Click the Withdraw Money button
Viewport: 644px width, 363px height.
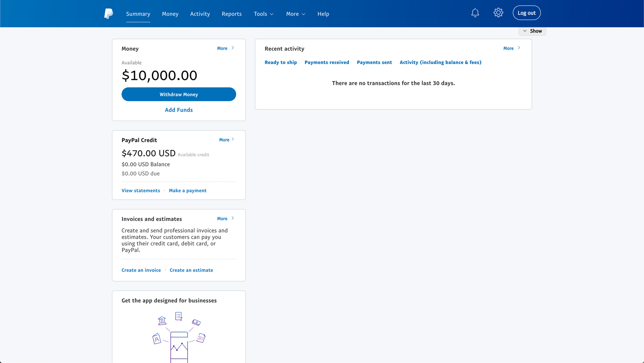tap(179, 94)
